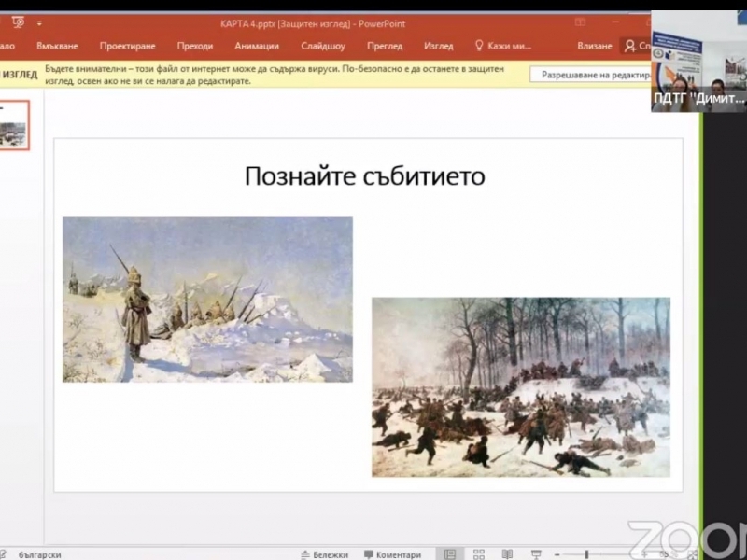
Task: Switch to Normal view icon in status bar
Action: coord(450,554)
